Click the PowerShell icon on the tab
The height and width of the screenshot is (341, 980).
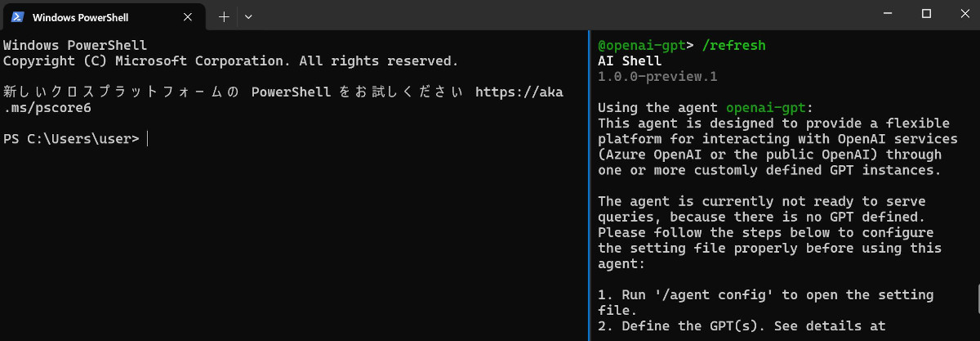[x=16, y=16]
